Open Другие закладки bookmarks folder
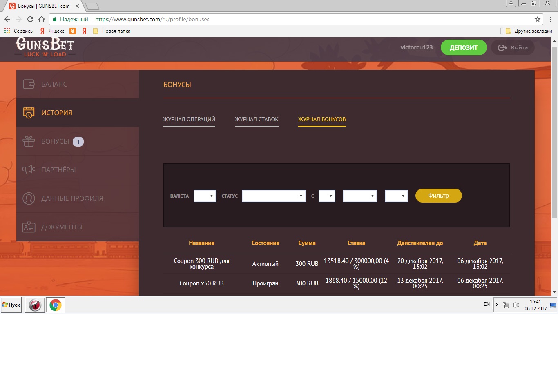Screen dimensions: 558x392 [529, 31]
